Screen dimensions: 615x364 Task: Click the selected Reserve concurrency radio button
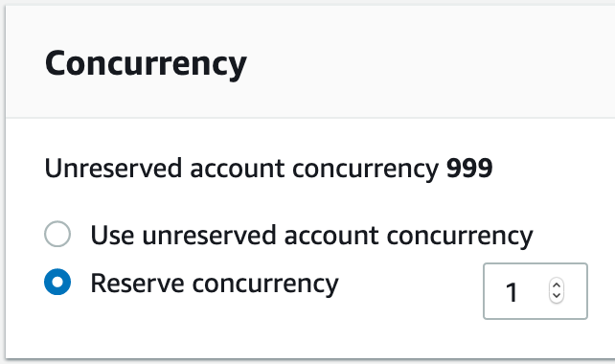[57, 282]
